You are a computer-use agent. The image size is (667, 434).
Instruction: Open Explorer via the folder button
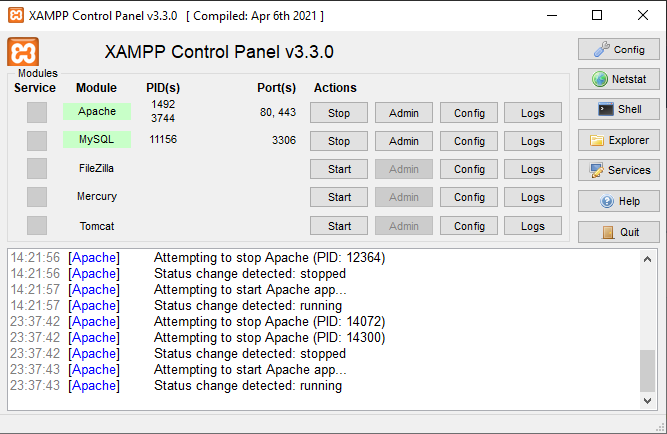[x=619, y=140]
